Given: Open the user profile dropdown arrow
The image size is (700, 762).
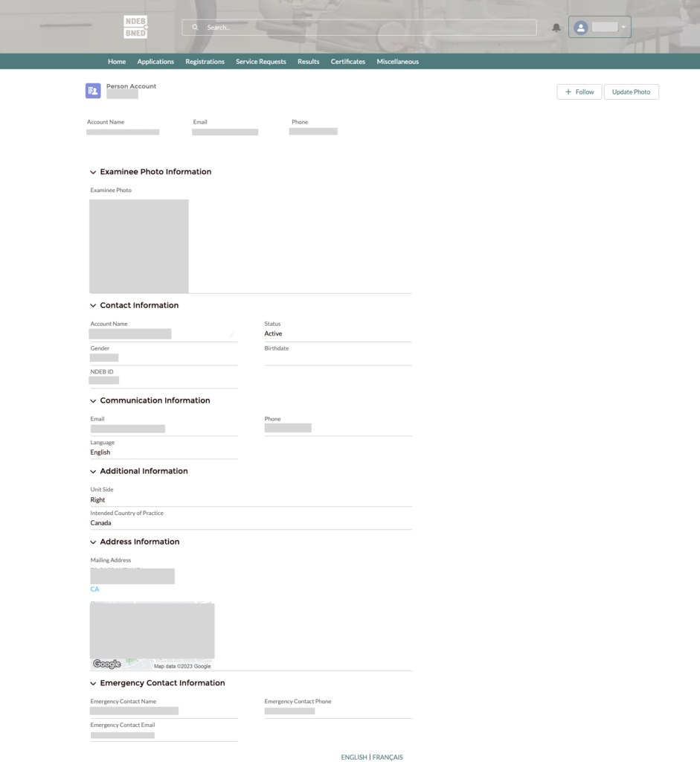Looking at the screenshot, I should pyautogui.click(x=623, y=28).
